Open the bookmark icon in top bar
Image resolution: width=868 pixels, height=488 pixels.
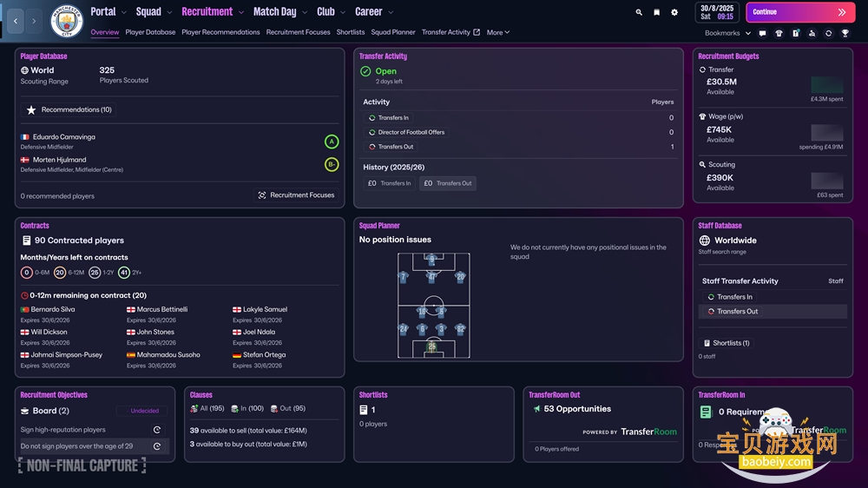pos(656,12)
